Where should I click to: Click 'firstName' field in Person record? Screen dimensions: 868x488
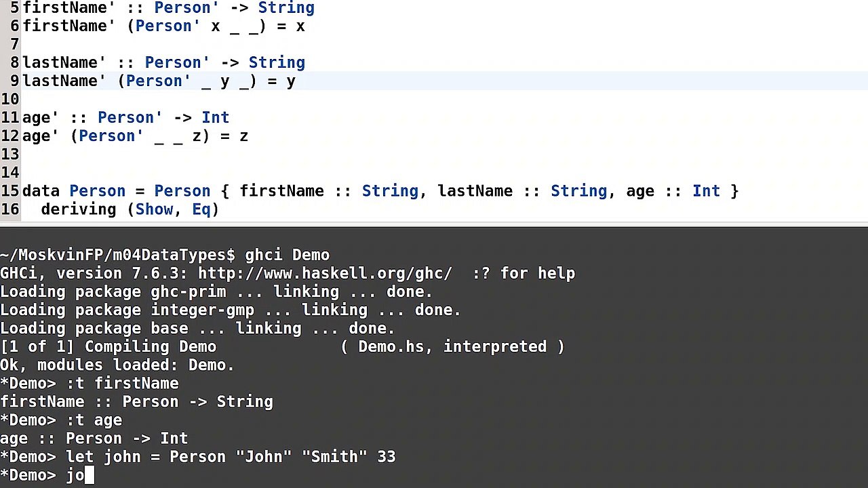pyautogui.click(x=281, y=190)
